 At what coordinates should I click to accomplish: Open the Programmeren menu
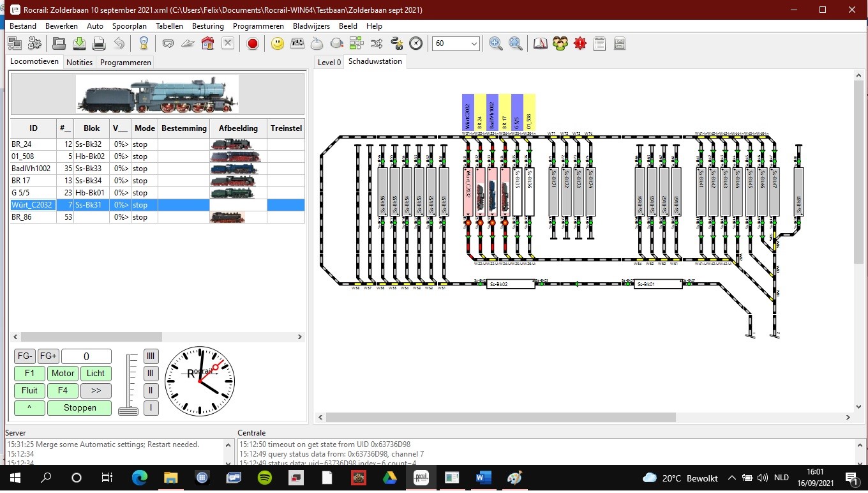258,26
